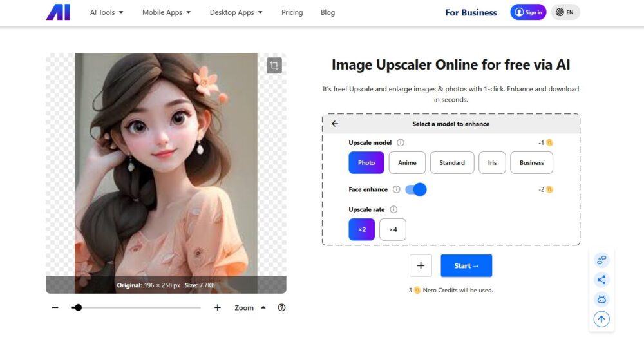This screenshot has width=644, height=344.
Task: Click the zoom in plus icon
Action: (x=217, y=307)
